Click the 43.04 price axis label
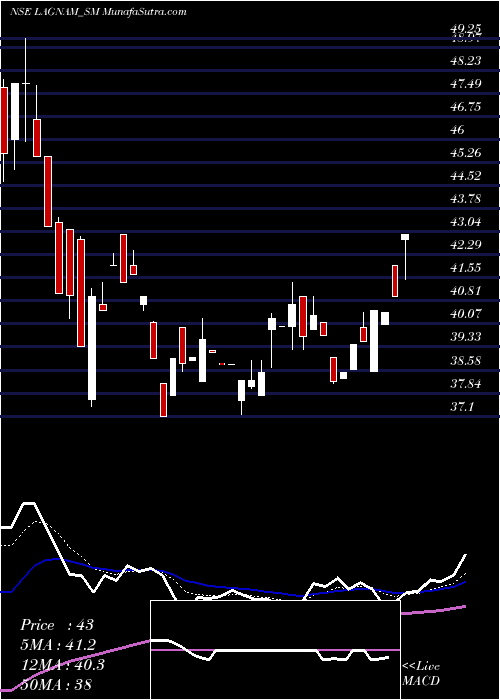The image size is (500, 700). tap(466, 221)
